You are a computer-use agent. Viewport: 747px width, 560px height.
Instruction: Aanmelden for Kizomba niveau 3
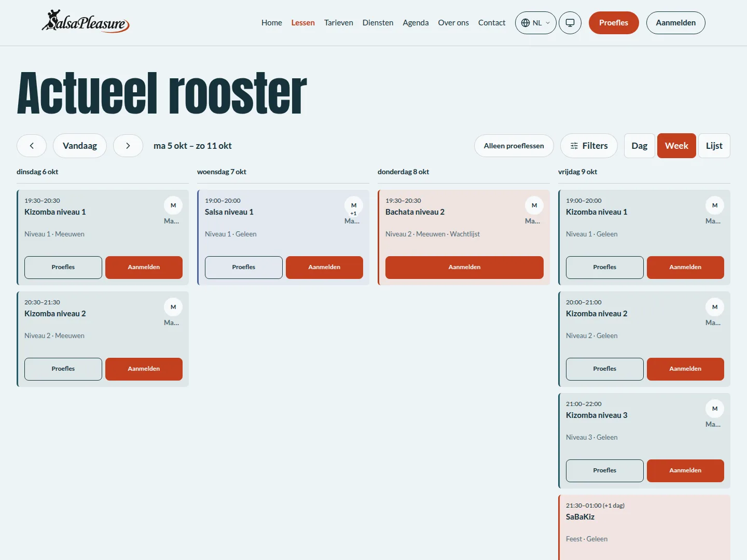tap(685, 471)
